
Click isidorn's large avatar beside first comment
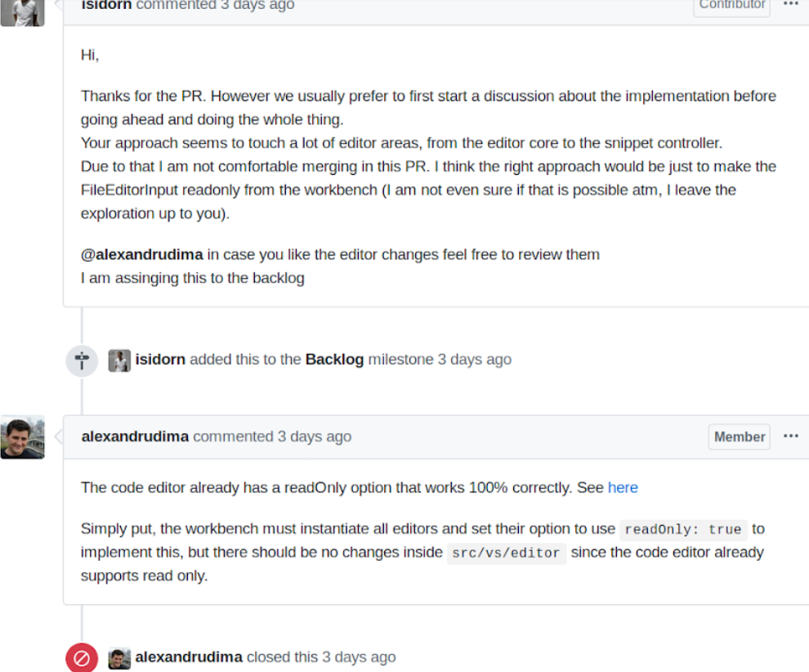click(x=22, y=12)
